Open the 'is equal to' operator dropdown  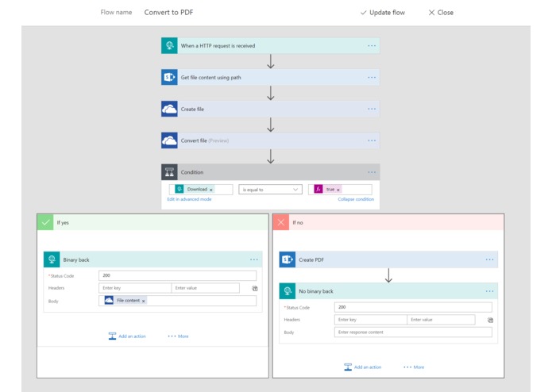[x=270, y=190]
